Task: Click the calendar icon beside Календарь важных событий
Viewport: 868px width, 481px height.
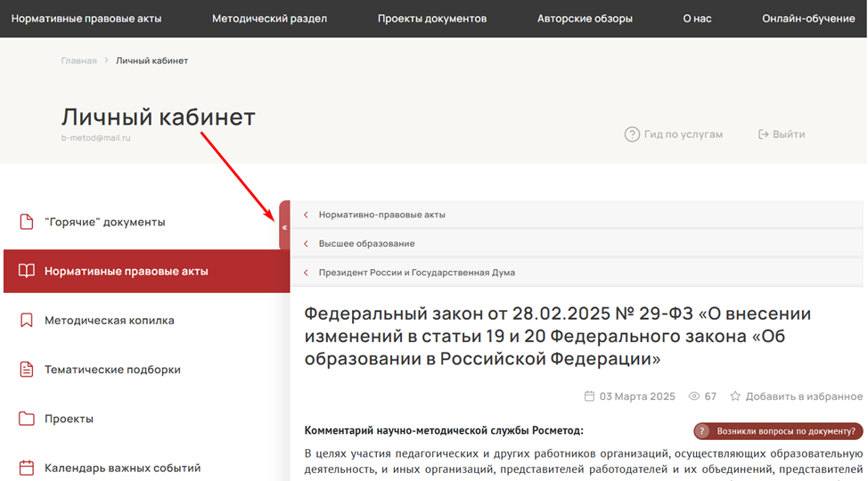Action: pos(27,468)
